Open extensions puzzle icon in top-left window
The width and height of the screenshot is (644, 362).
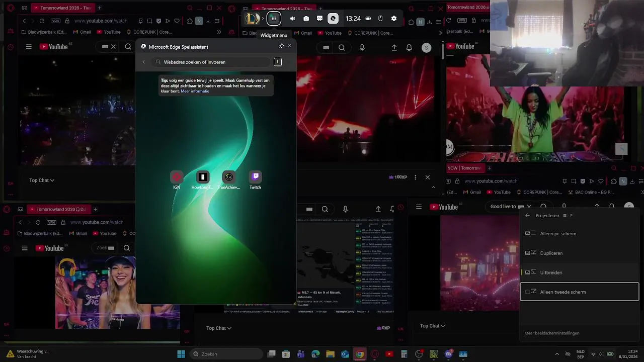coord(190,21)
